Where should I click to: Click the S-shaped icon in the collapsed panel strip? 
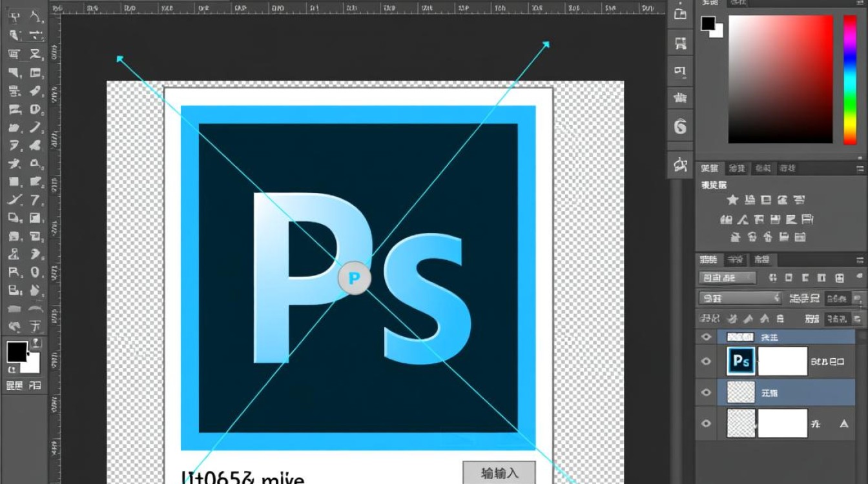[680, 126]
